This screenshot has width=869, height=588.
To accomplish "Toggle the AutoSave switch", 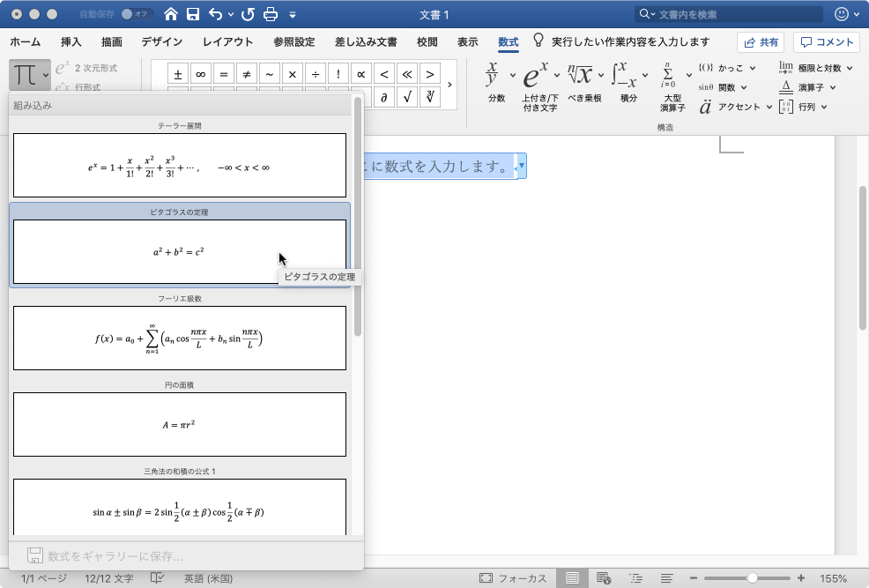I will click(135, 14).
